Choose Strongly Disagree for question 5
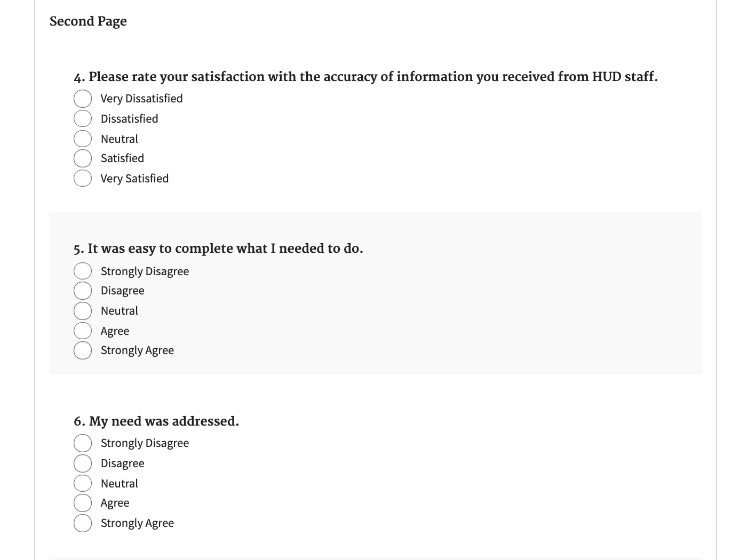 [83, 271]
